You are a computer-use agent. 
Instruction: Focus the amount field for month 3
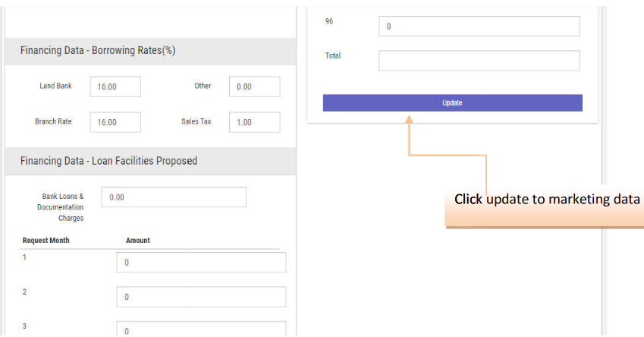(201, 329)
